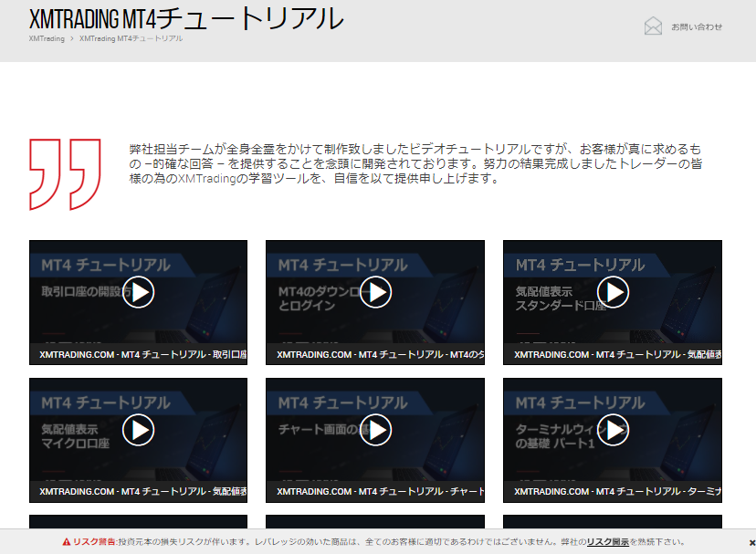Play the 気配値表示 マイクロ口座 video

tap(138, 430)
